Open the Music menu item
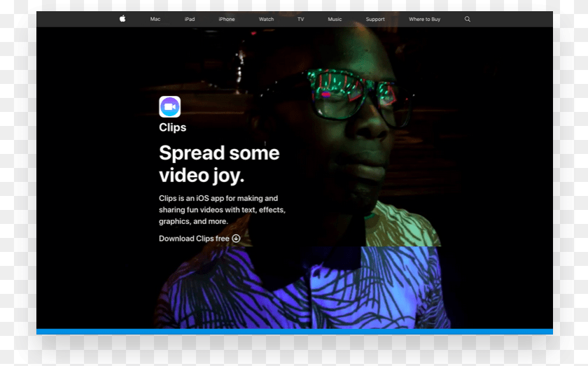This screenshot has width=588, height=366. coord(335,19)
